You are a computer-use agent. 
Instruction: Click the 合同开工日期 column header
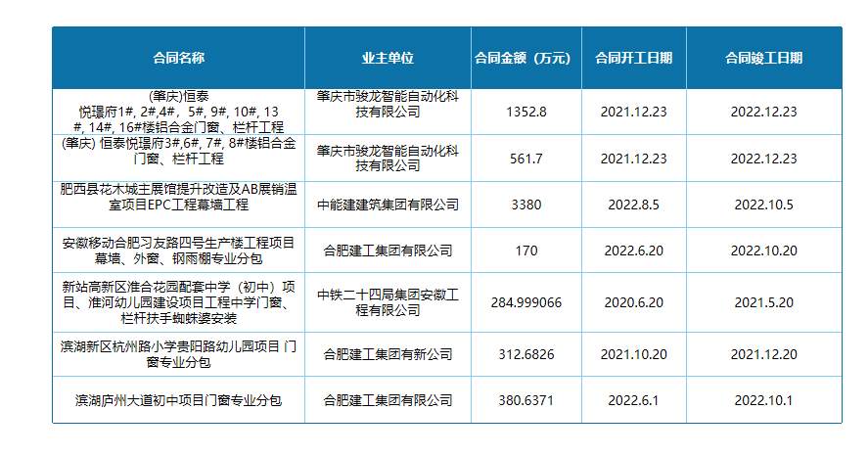(x=633, y=58)
